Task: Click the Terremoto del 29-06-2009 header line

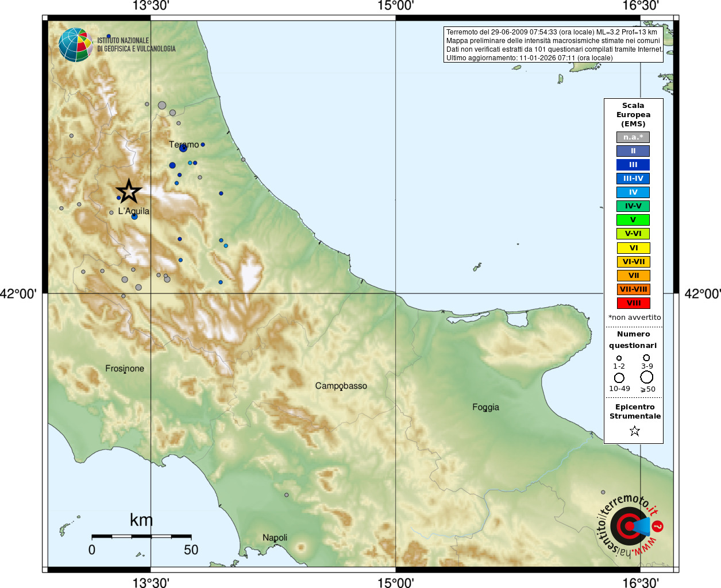Action: (x=552, y=32)
